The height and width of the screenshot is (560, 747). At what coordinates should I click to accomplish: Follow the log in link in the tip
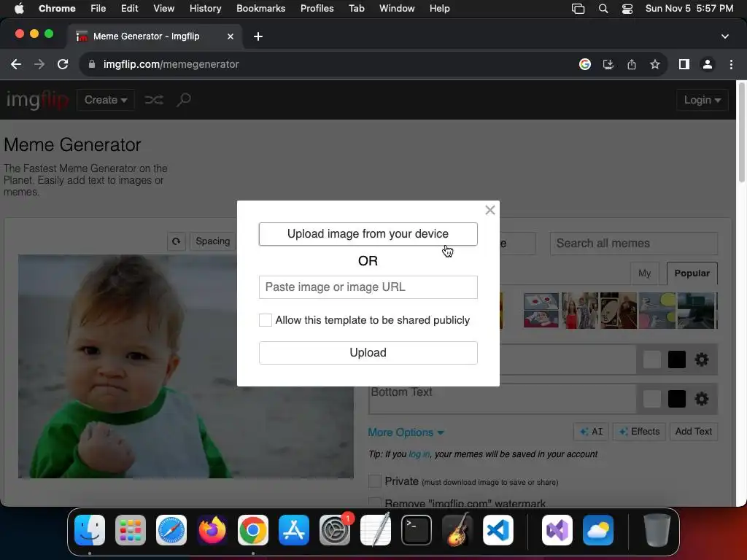[x=419, y=454]
